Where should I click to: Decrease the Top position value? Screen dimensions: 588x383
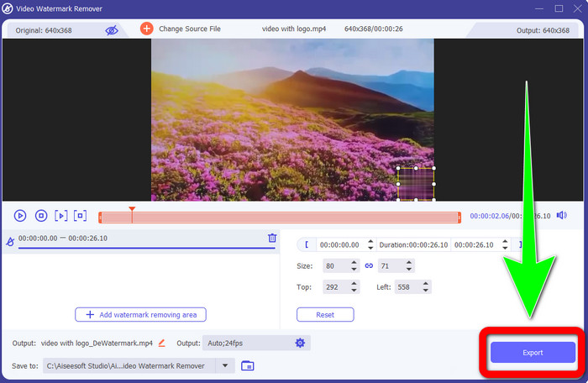tap(354, 291)
